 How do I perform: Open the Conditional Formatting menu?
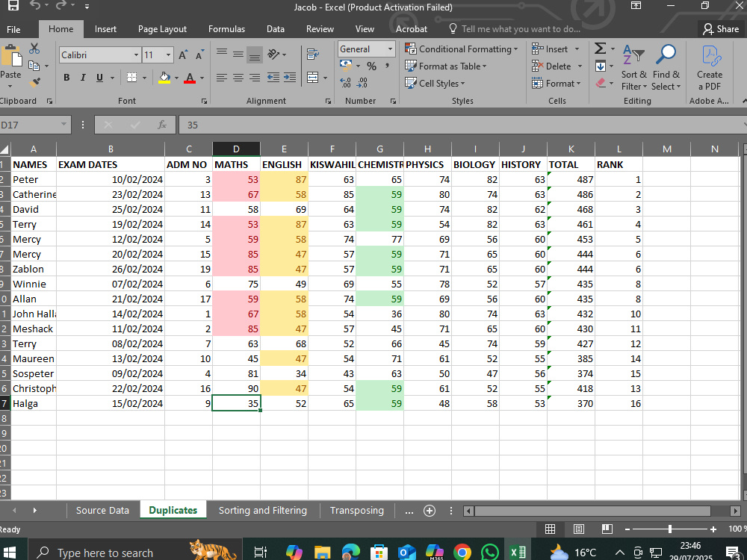click(x=461, y=49)
